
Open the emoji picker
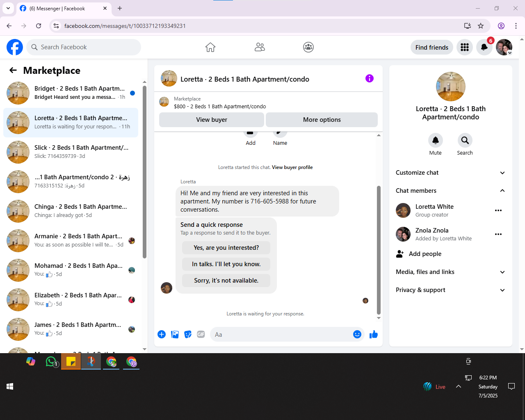tap(357, 334)
